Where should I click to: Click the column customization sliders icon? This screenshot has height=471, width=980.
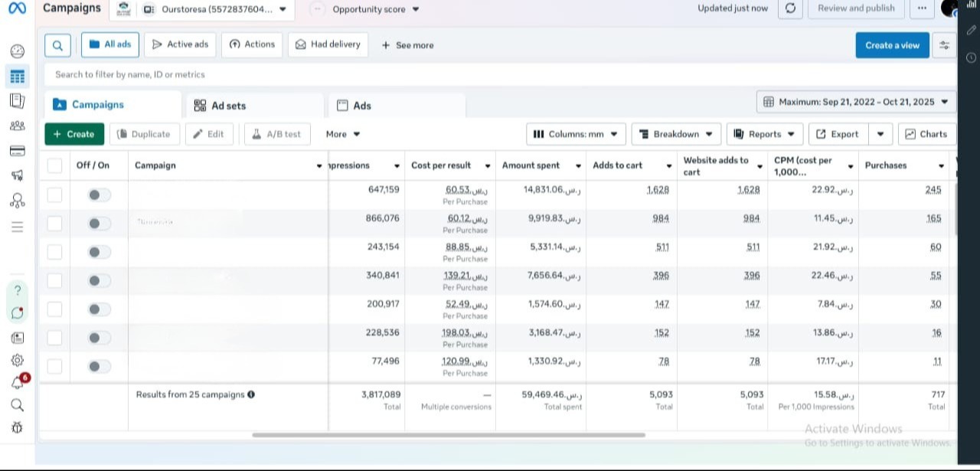pyautogui.click(x=944, y=45)
